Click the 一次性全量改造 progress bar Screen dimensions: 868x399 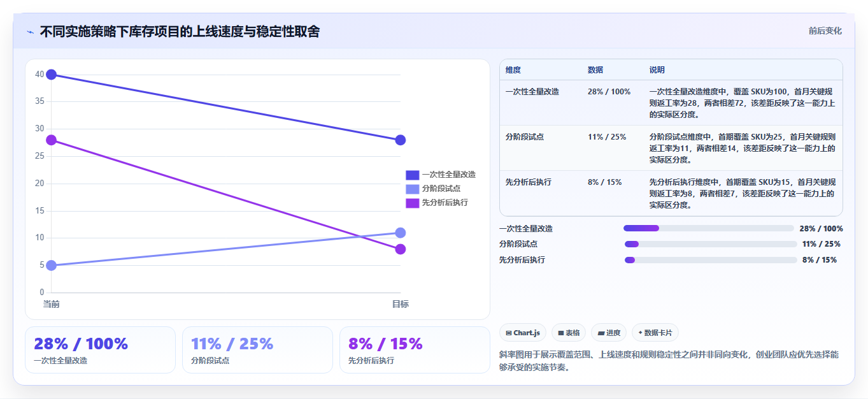coord(709,228)
